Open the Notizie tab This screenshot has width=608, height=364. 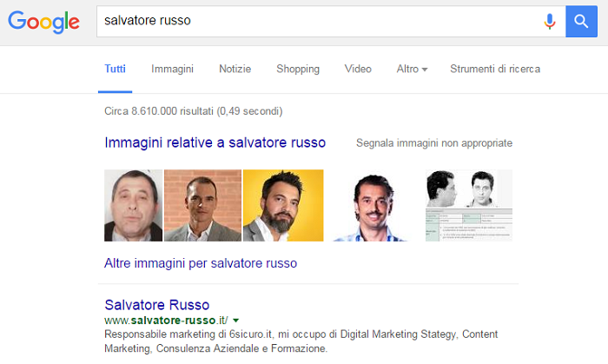235,69
